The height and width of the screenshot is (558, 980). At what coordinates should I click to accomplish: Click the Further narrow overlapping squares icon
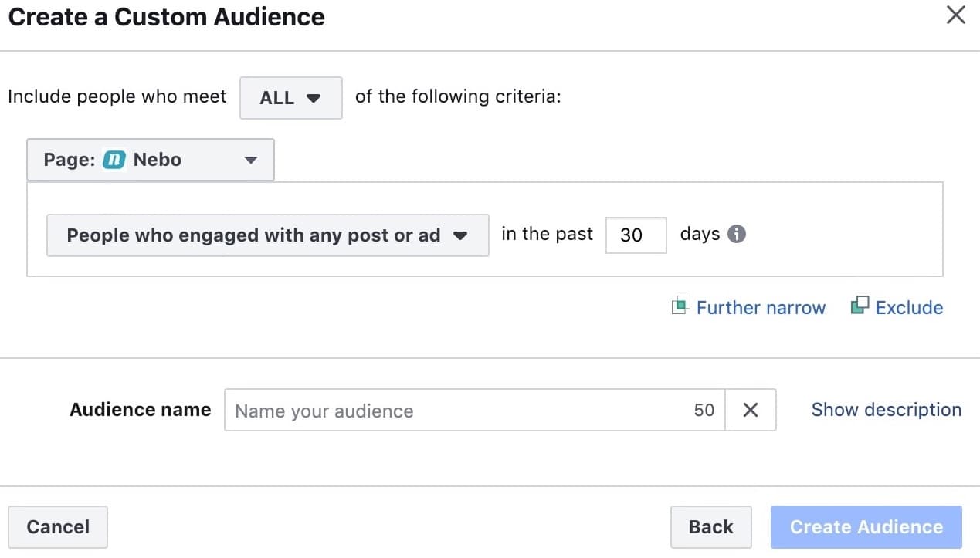click(x=680, y=306)
